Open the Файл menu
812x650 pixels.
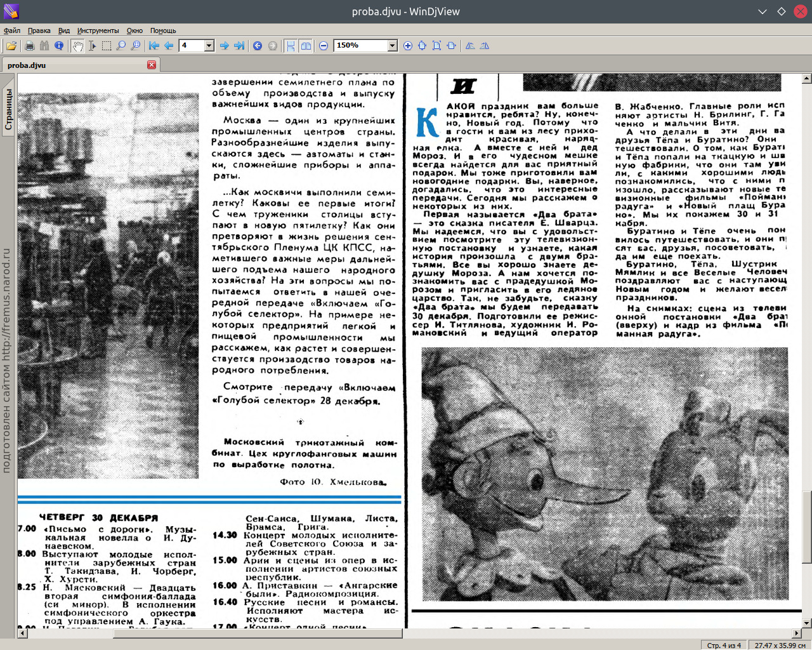pos(12,30)
